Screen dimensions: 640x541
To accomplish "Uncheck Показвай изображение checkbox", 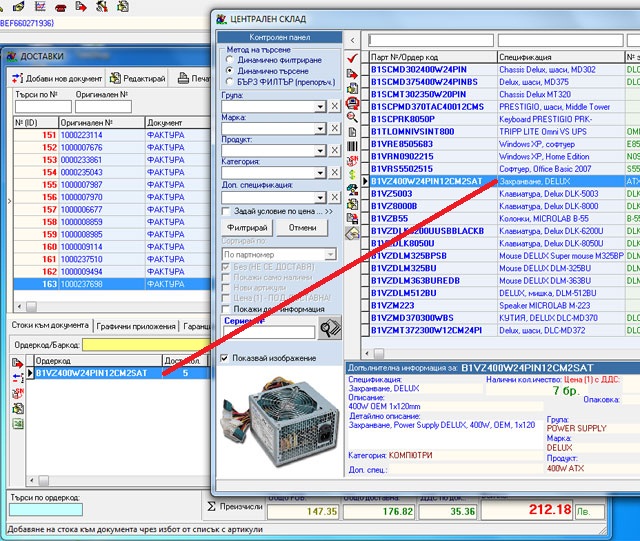I will pos(224,358).
